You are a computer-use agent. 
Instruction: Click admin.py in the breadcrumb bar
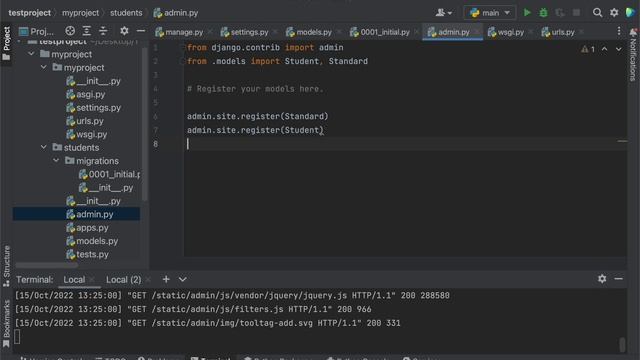(x=176, y=13)
